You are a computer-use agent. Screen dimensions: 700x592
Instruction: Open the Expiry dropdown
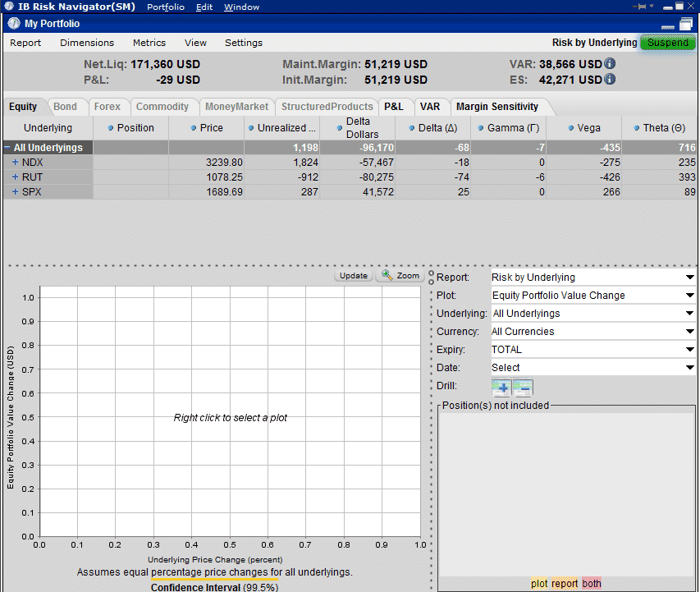click(689, 350)
